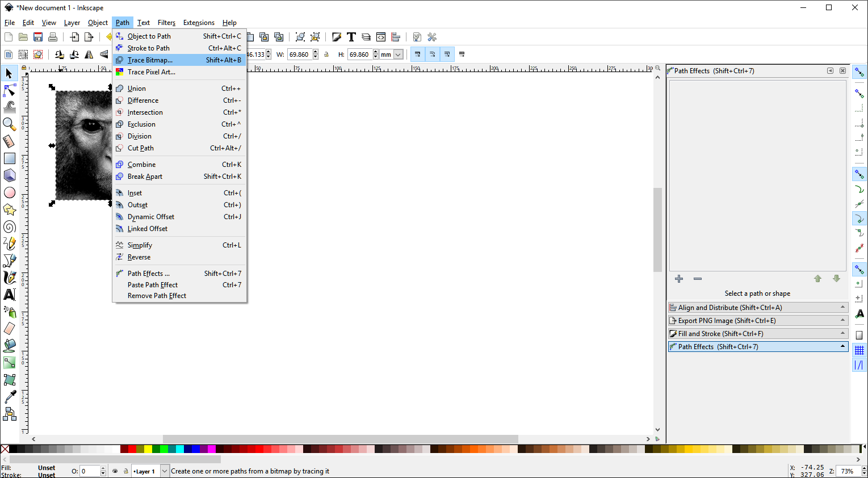Click remove path effect minus icon
Image resolution: width=868 pixels, height=478 pixels.
[x=698, y=279]
